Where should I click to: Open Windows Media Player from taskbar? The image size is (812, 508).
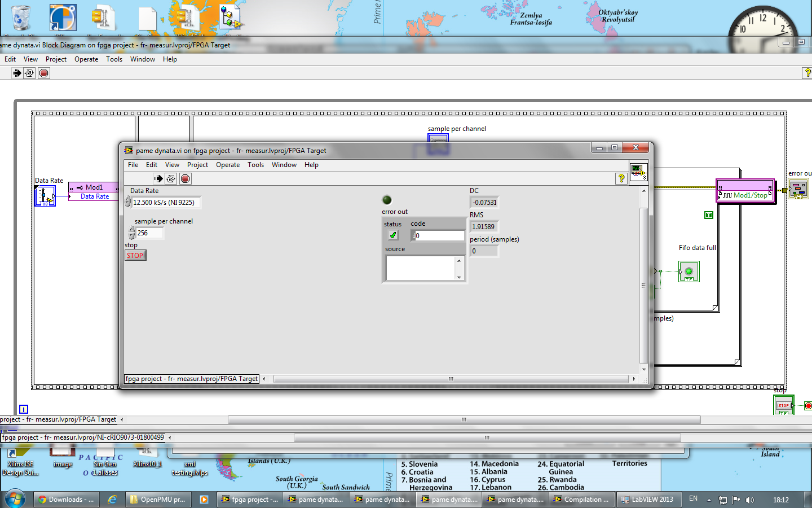click(x=204, y=500)
